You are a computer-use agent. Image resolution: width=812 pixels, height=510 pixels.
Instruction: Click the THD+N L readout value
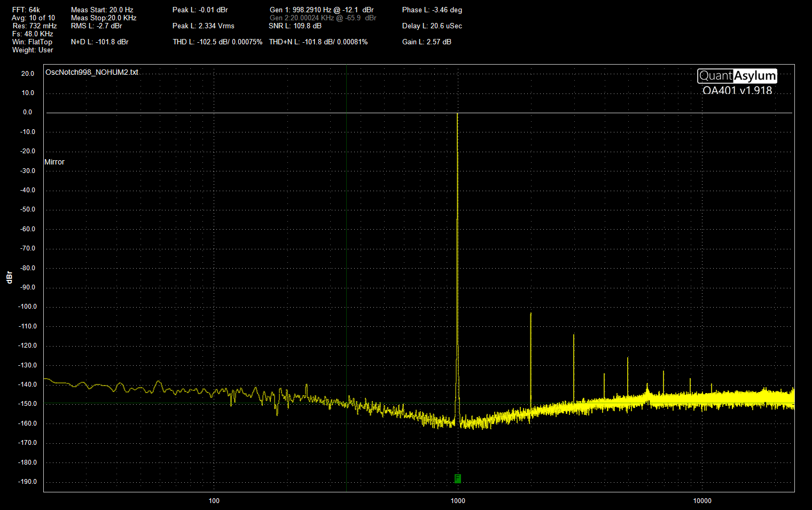(x=318, y=42)
